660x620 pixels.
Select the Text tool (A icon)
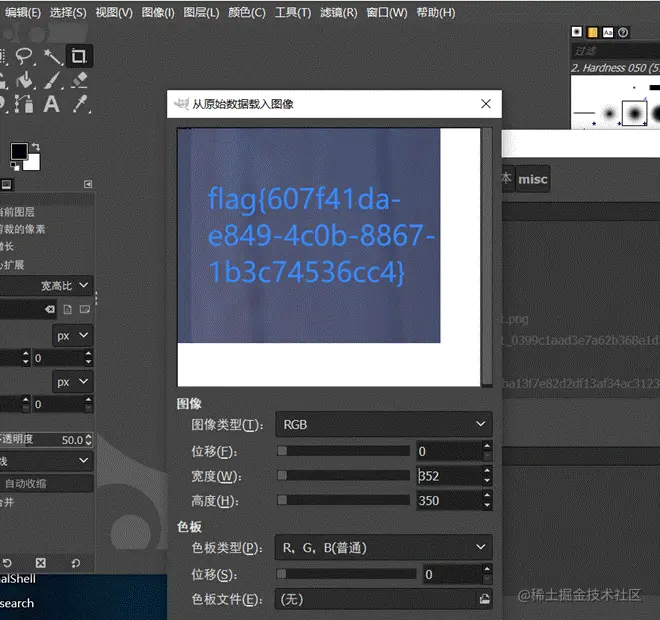click(51, 104)
